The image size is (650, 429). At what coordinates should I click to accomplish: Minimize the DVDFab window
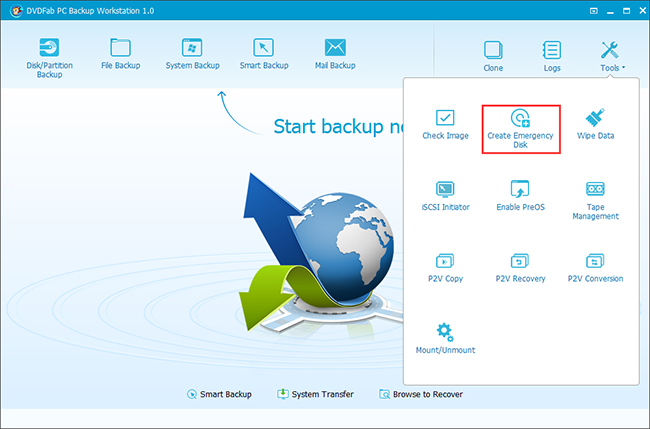[x=610, y=11]
